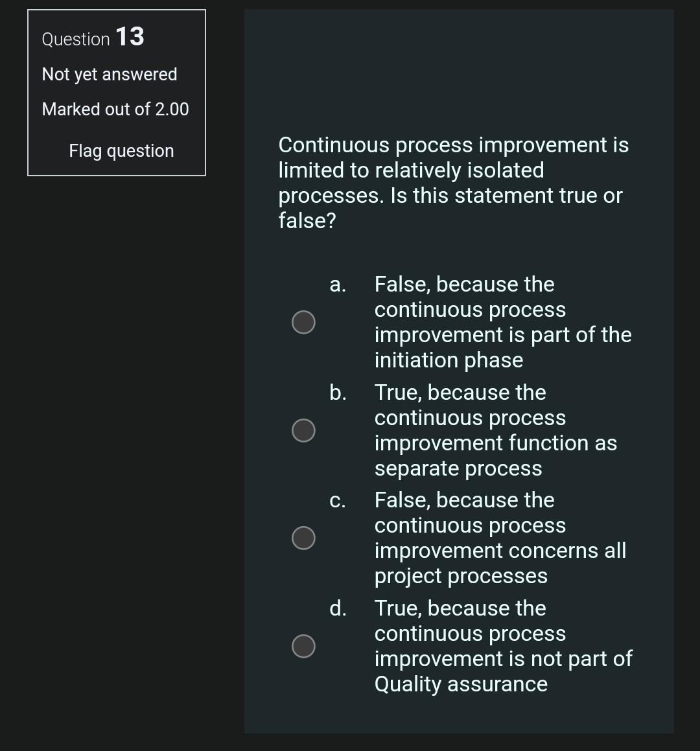Click the continuous process improvement question statement

(453, 183)
